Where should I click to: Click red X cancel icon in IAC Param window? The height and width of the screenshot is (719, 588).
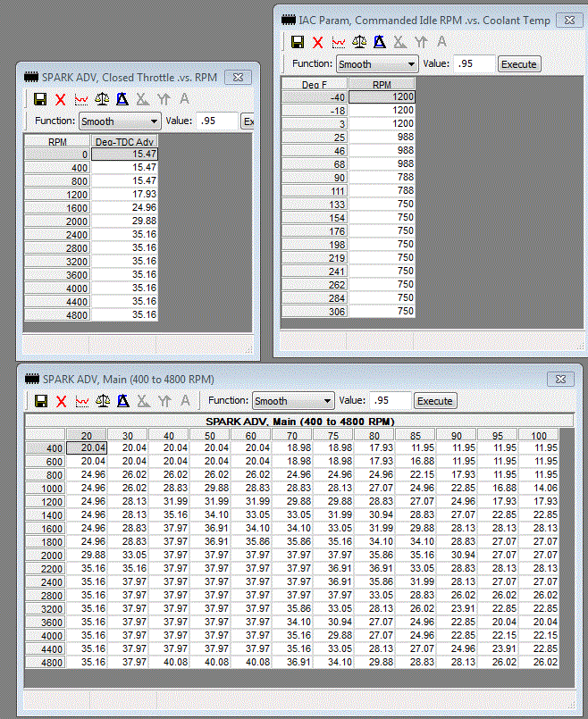pyautogui.click(x=317, y=42)
